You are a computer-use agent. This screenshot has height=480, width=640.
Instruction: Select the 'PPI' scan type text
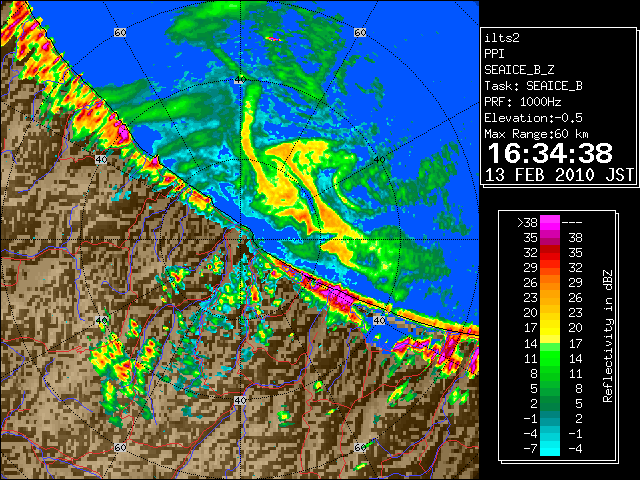tap(494, 54)
